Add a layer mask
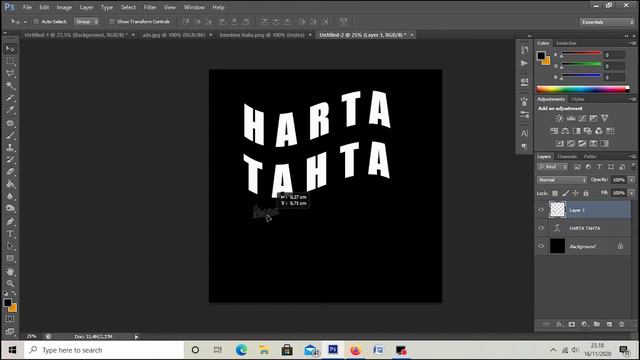 pyautogui.click(x=572, y=324)
